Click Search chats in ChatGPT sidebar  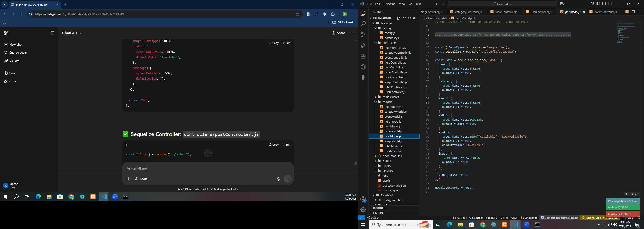(x=18, y=53)
